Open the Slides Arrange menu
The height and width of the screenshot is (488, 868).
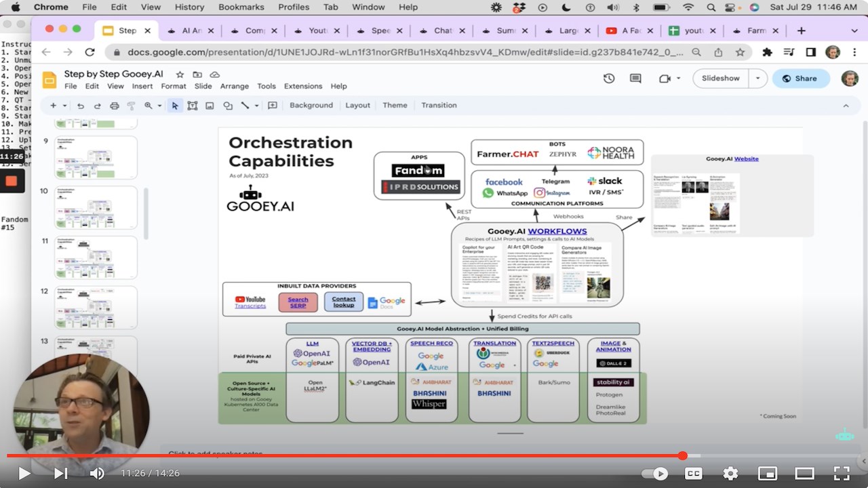click(235, 86)
